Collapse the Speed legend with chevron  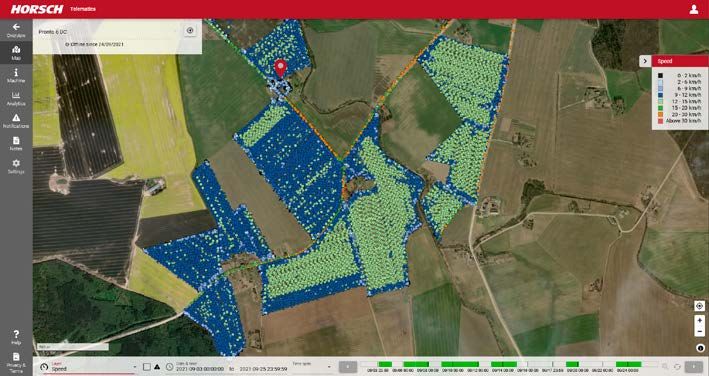[x=645, y=61]
